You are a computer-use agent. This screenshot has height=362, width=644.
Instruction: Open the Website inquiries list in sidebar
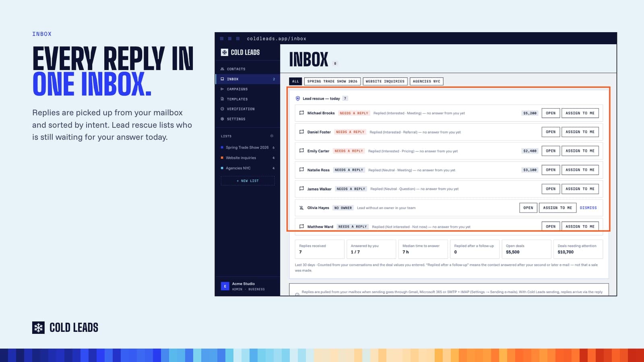(248, 158)
